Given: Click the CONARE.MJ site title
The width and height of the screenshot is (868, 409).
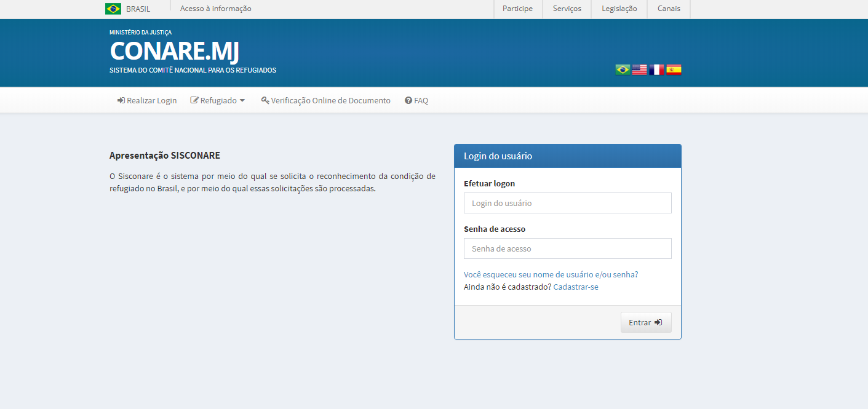Looking at the screenshot, I should [174, 51].
